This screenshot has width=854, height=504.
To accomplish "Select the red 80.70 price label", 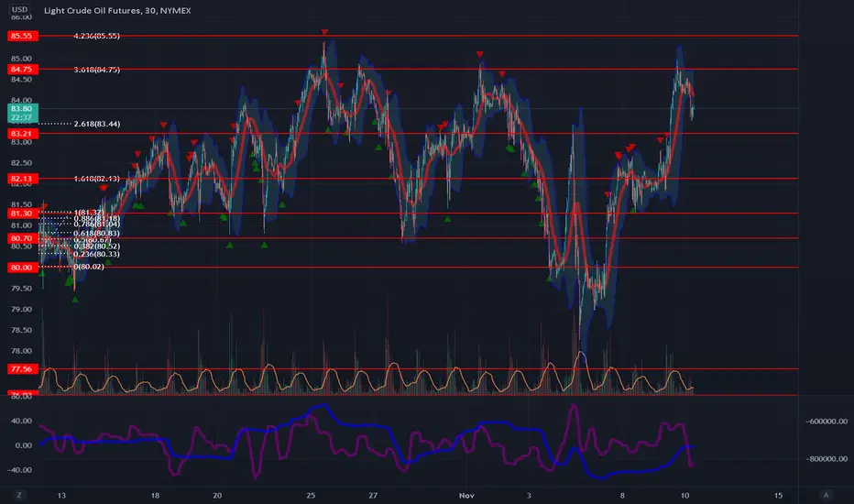I will [x=22, y=238].
